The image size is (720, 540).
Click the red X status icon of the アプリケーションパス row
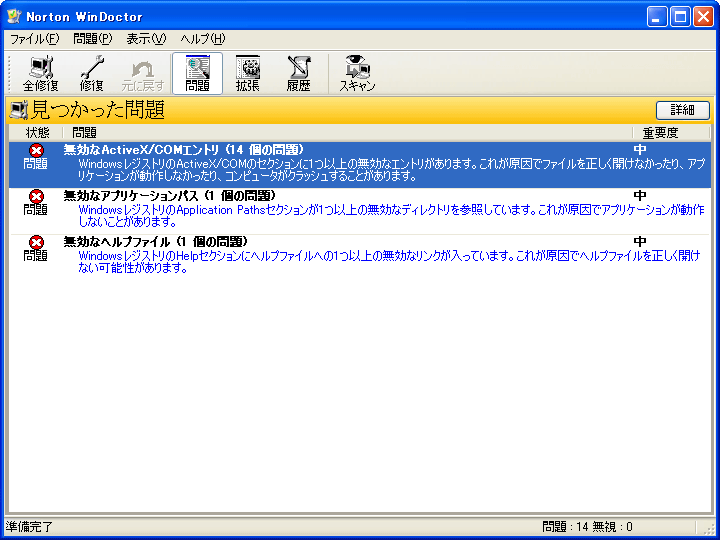(x=36, y=196)
